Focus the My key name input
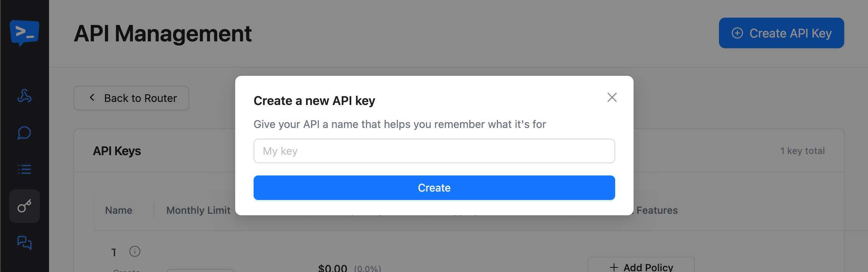The height and width of the screenshot is (272, 868). [x=434, y=151]
